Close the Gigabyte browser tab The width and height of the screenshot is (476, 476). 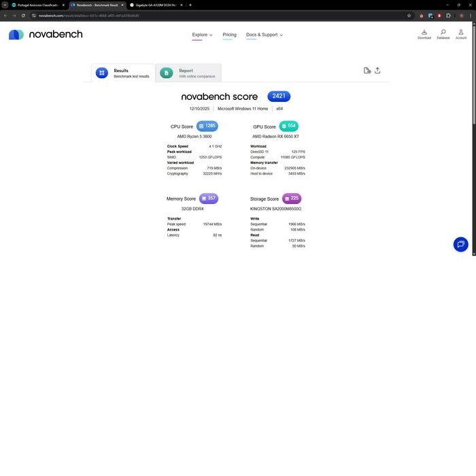(182, 5)
